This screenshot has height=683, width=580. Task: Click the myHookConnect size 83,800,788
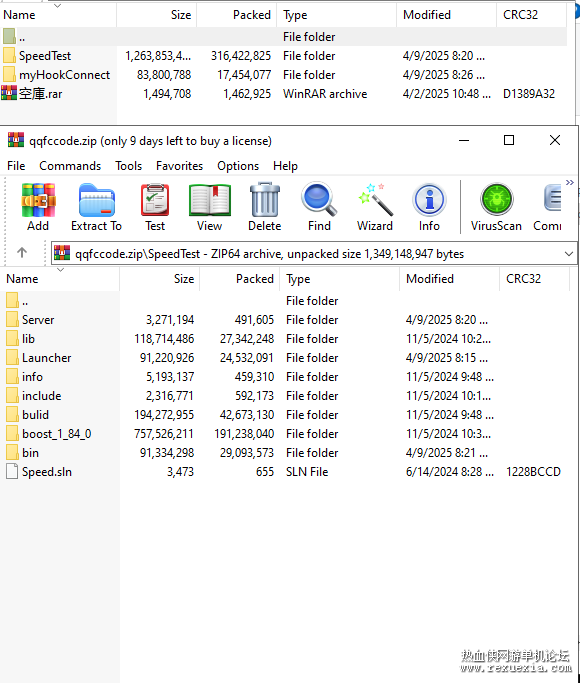164,75
